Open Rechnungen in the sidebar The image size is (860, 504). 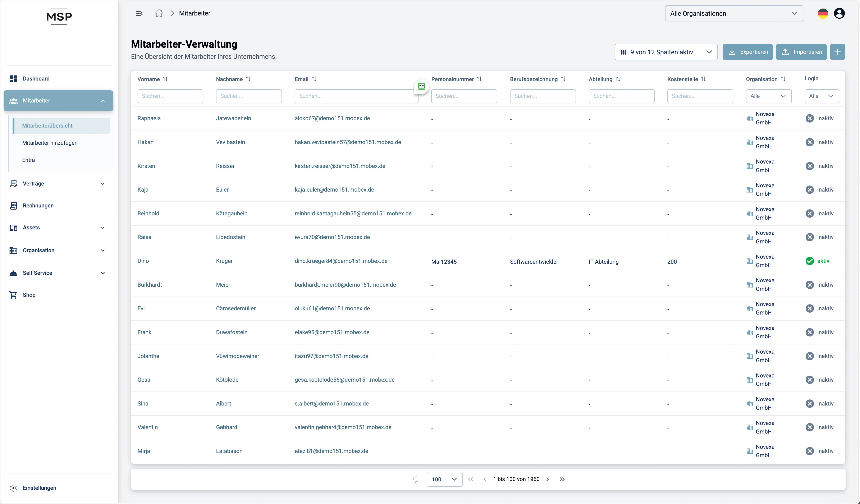tap(38, 205)
